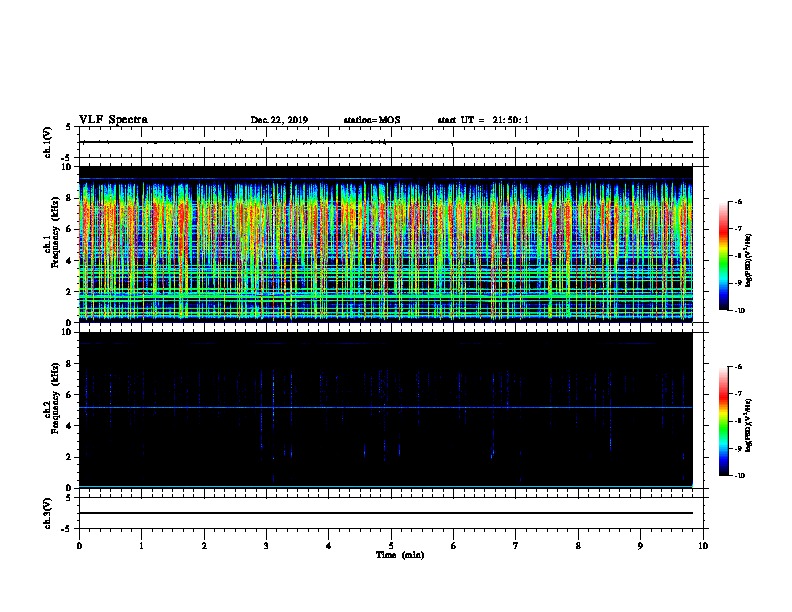Click the "start UT = 21:50: 1" text
Image resolution: width=792 pixels, height=612 pixels.
(x=482, y=120)
